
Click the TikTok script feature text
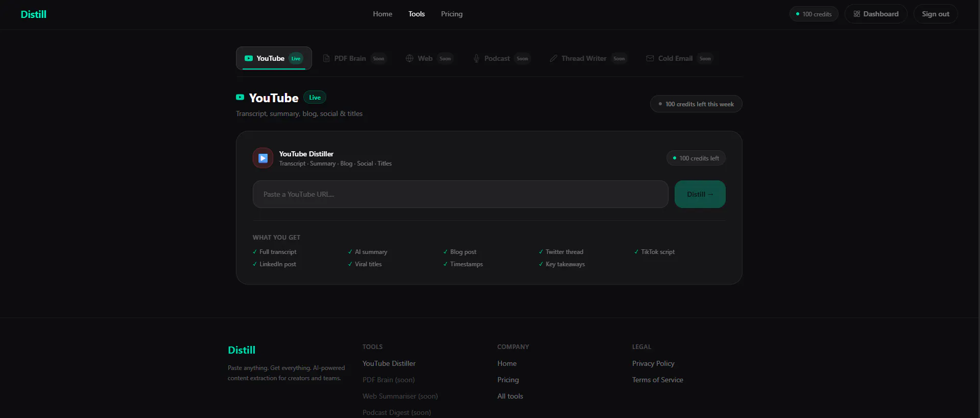658,252
